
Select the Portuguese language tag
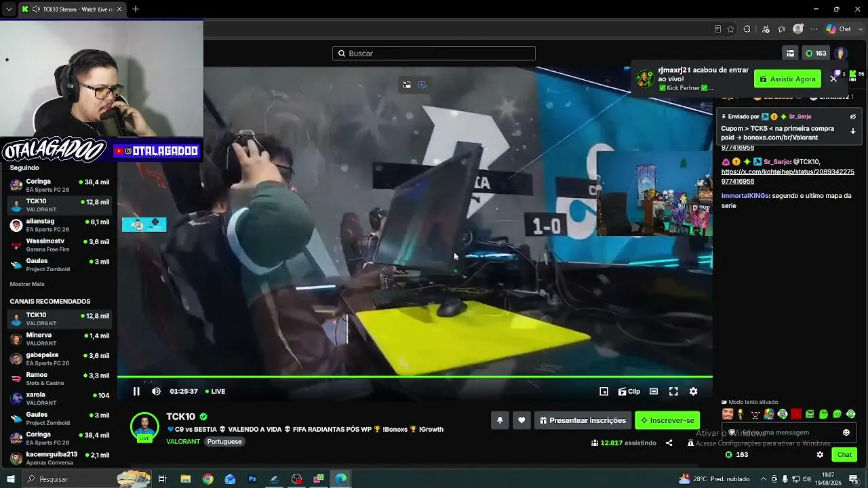pyautogui.click(x=224, y=441)
